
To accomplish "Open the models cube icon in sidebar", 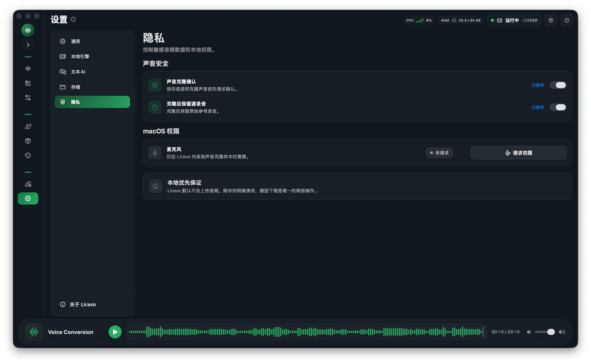I will pos(28,141).
